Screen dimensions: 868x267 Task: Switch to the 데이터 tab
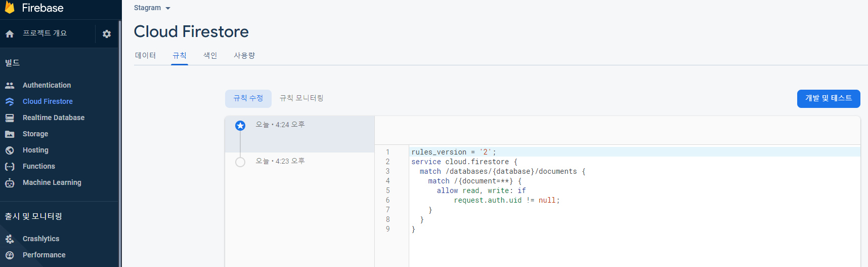146,55
